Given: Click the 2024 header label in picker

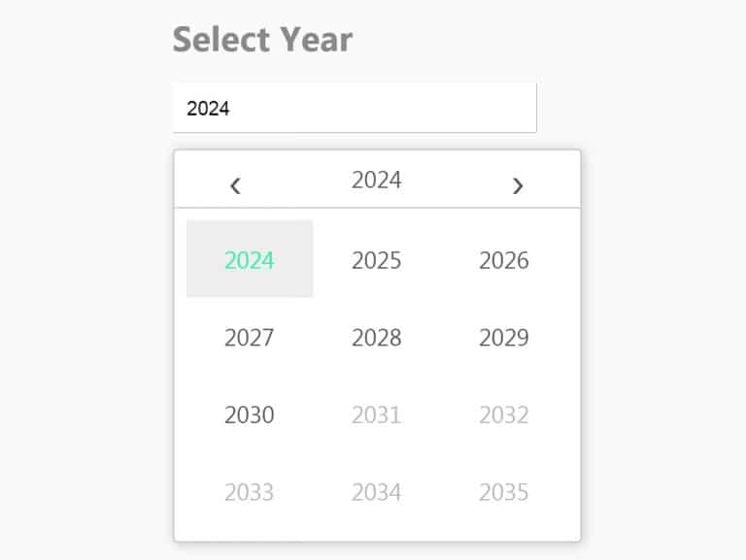Looking at the screenshot, I should [x=377, y=180].
